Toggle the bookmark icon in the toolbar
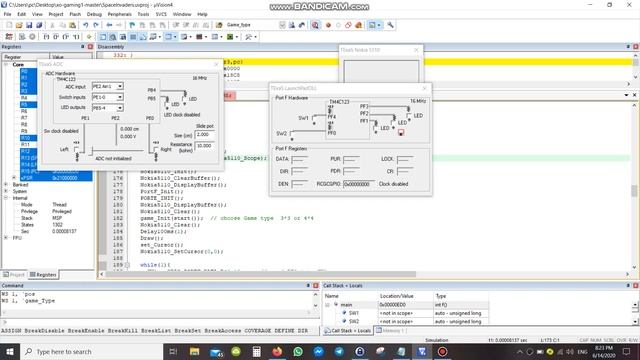 (132, 25)
